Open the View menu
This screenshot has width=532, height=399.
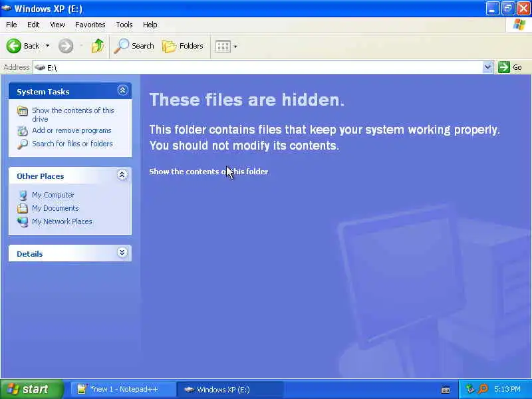click(x=57, y=25)
